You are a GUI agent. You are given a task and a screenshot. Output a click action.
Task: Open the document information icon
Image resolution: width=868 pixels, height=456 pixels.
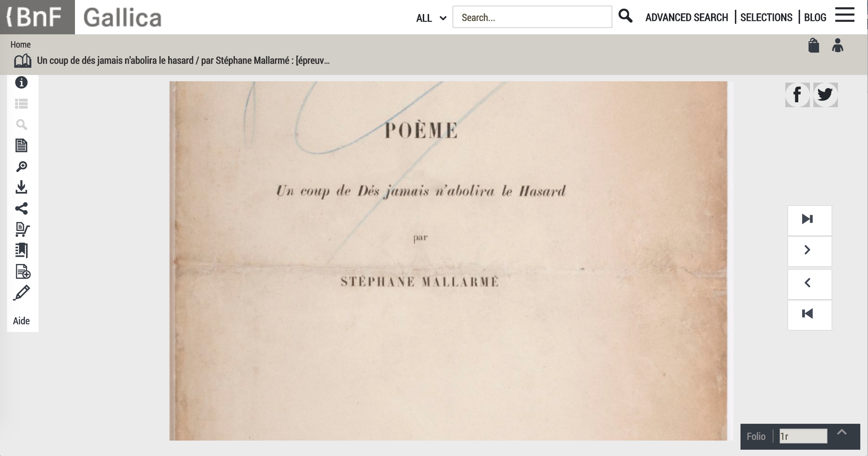[21, 83]
